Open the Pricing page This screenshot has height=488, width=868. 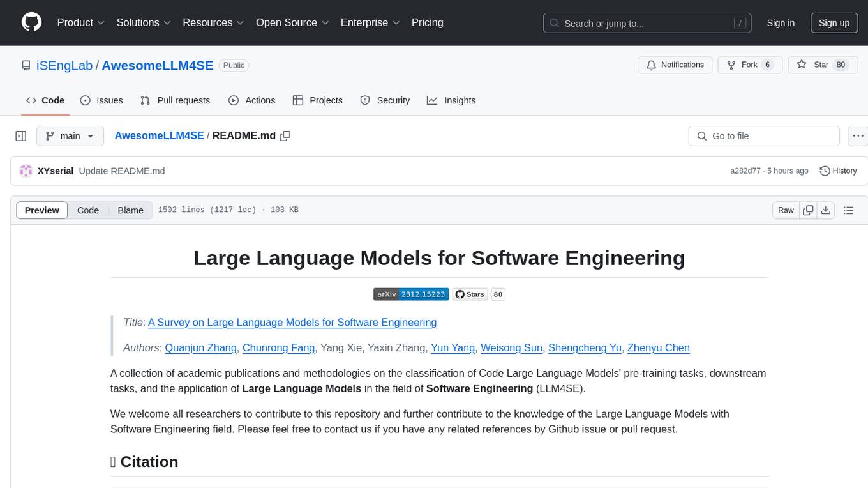coord(428,22)
